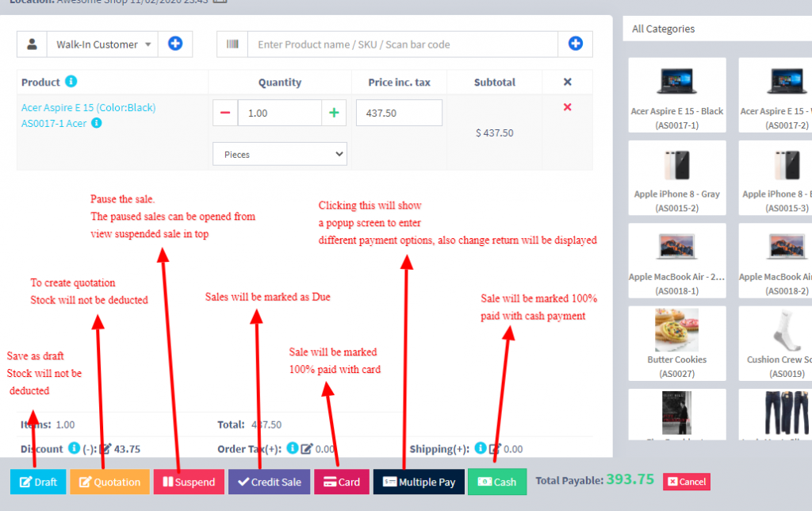The width and height of the screenshot is (812, 511).
Task: Open the All Categories dropdown
Action: click(717, 29)
